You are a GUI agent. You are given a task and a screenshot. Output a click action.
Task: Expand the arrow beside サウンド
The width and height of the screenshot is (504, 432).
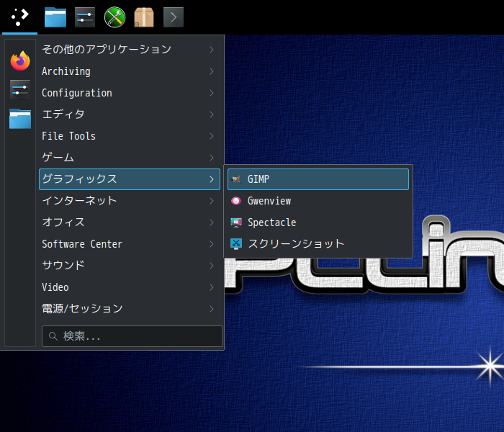coord(212,266)
